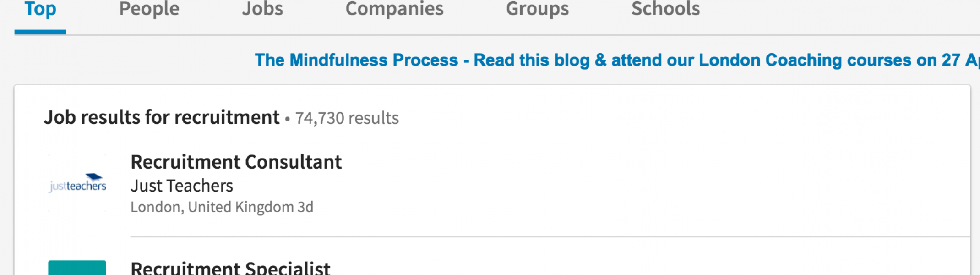
Task: Select the Jobs tab
Action: pos(262,9)
